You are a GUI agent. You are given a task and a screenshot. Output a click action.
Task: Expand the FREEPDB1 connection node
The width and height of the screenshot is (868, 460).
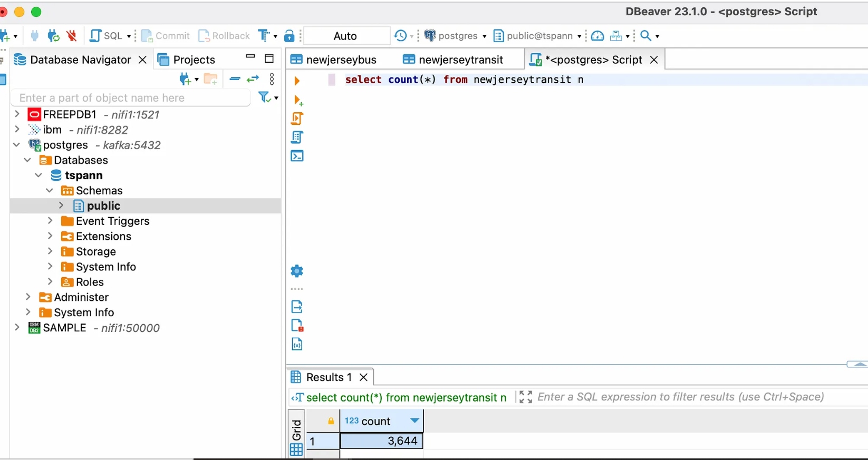(17, 114)
